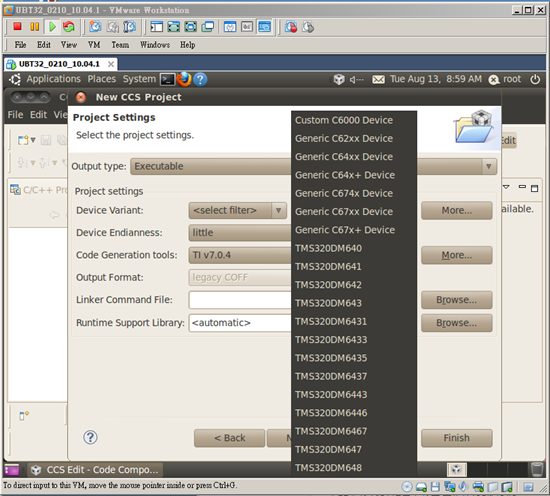Click the Back button
The height and width of the screenshot is (496, 550).
tap(229, 438)
